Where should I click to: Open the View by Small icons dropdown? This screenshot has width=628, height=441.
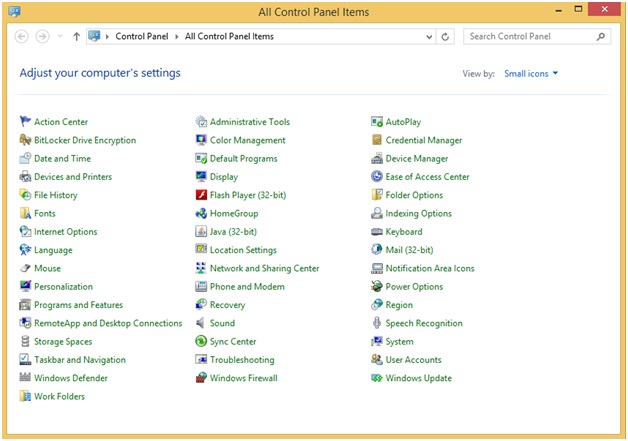coord(531,74)
